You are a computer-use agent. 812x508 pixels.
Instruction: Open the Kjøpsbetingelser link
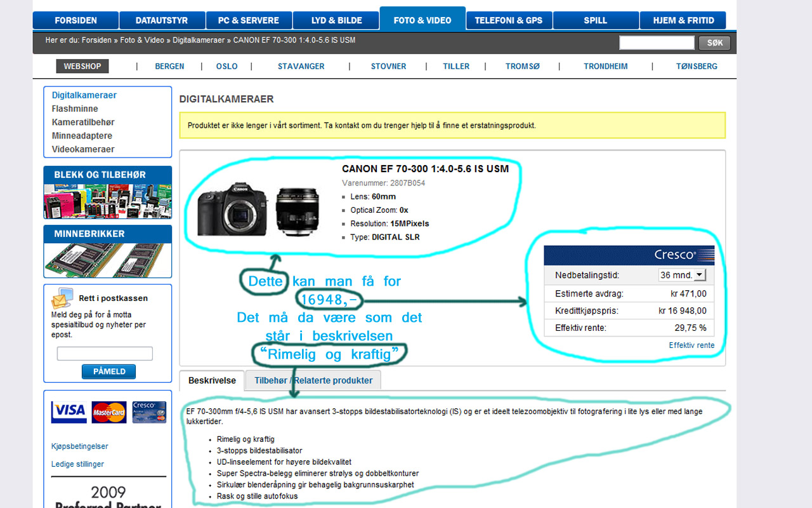79,446
